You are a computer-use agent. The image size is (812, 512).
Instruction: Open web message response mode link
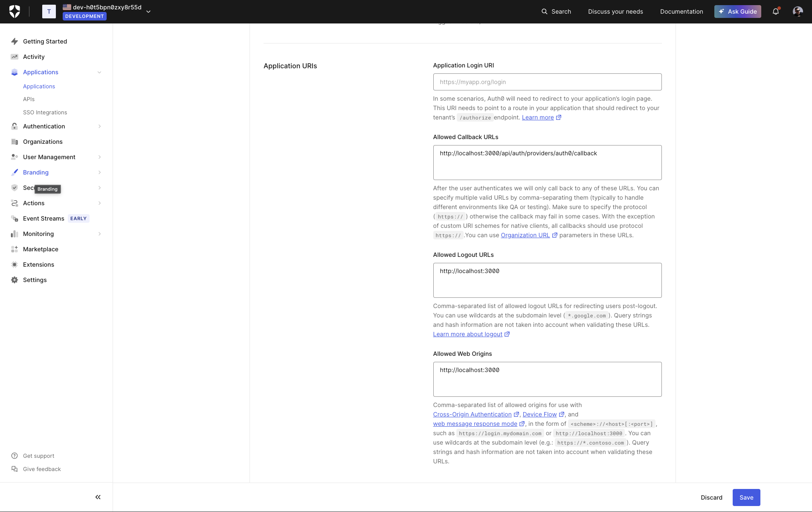pyautogui.click(x=479, y=424)
